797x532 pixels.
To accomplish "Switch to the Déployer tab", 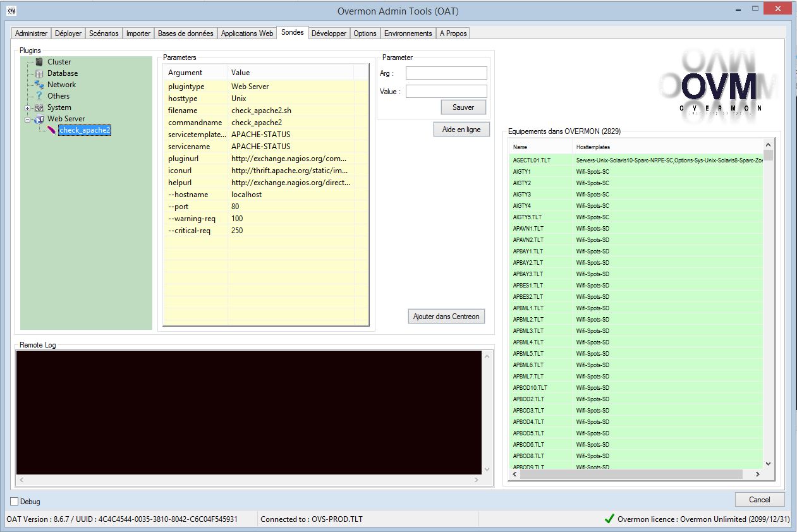I will point(68,33).
